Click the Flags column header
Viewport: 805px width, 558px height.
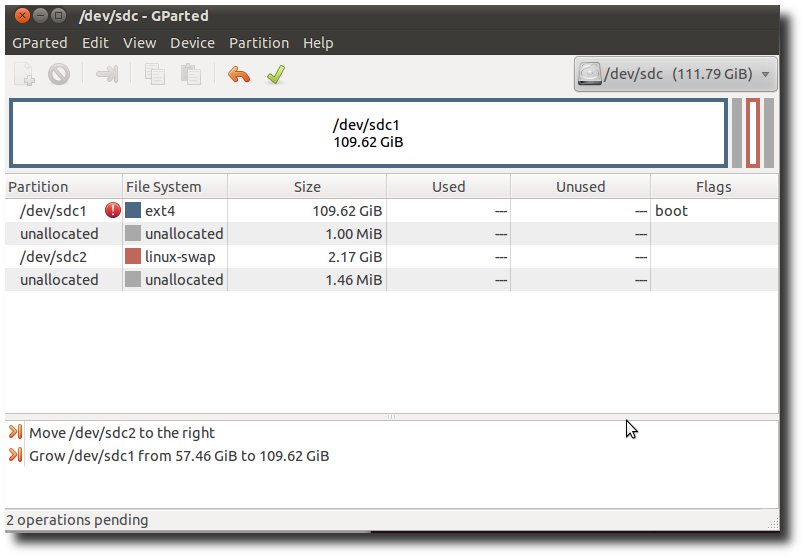714,186
